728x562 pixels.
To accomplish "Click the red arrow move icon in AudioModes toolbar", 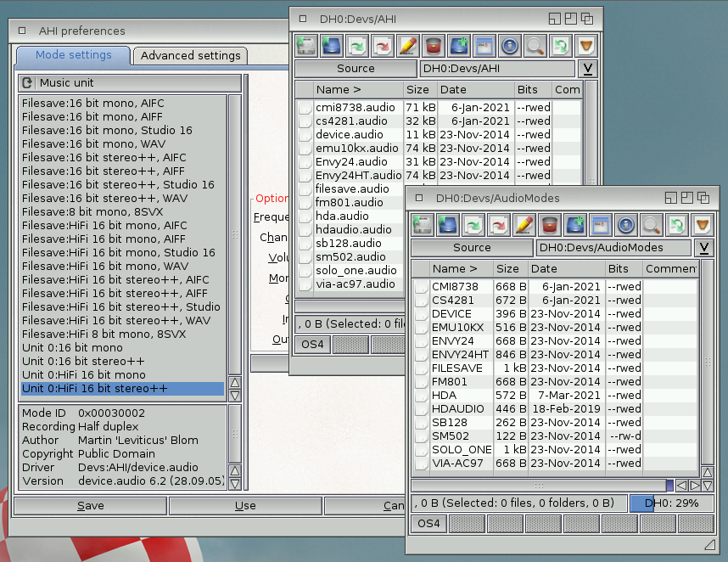I will click(498, 225).
